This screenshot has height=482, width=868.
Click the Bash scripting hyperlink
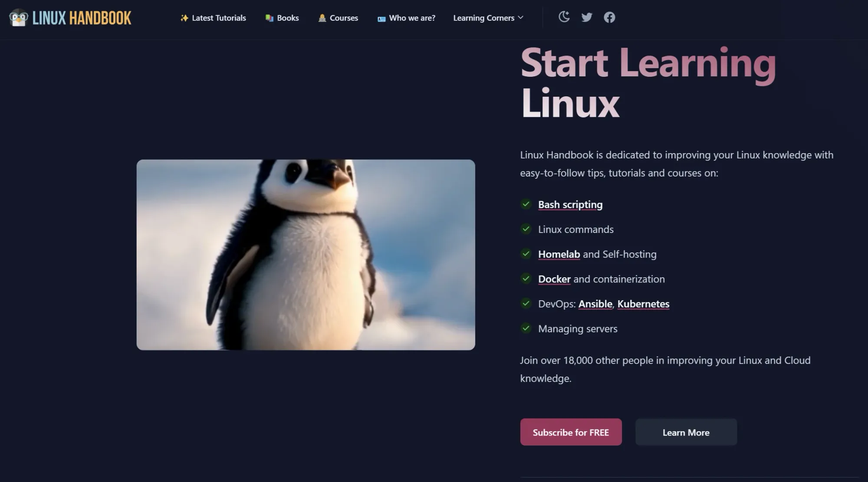coord(571,203)
